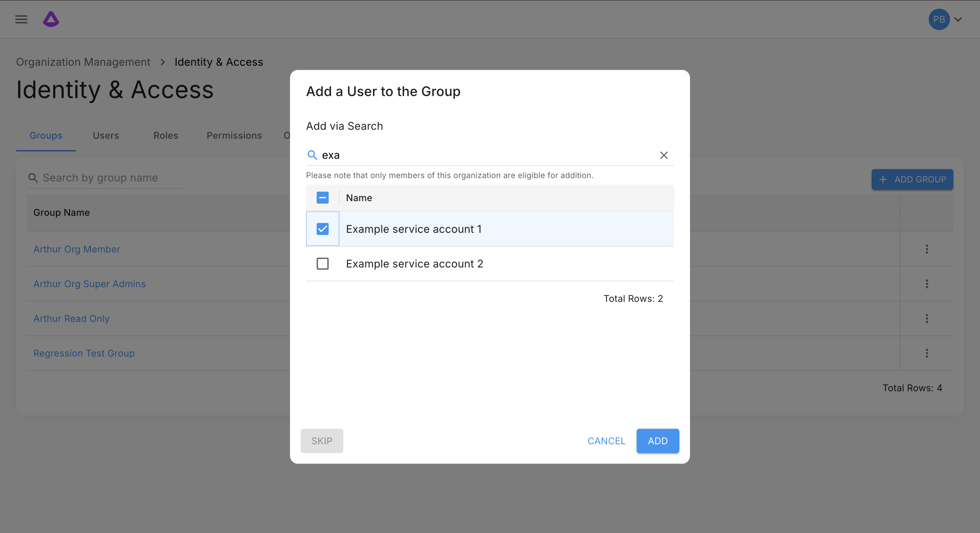Switch to the Users tab
This screenshot has width=980, height=533.
[106, 135]
